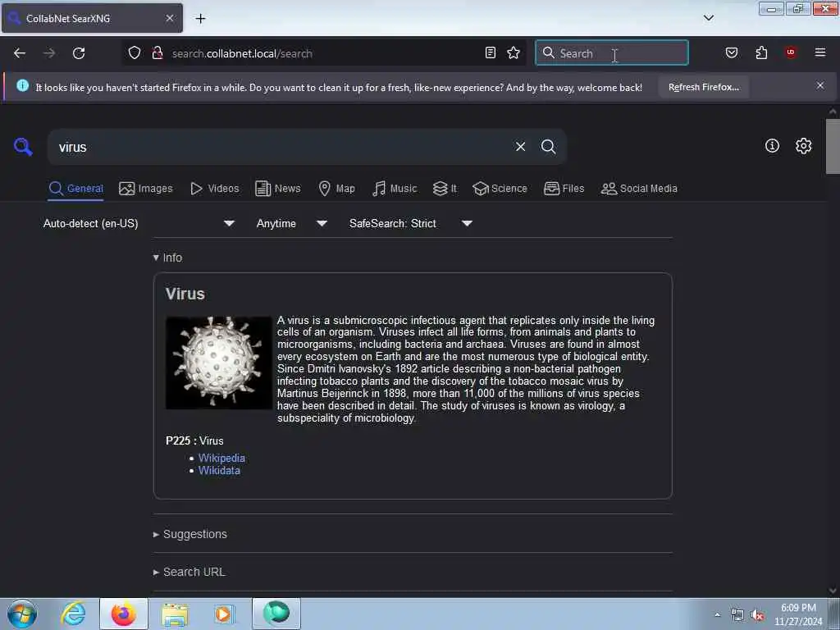Open SearXNG preferences gear icon
Image resolution: width=840 pixels, height=630 pixels.
pos(803,146)
